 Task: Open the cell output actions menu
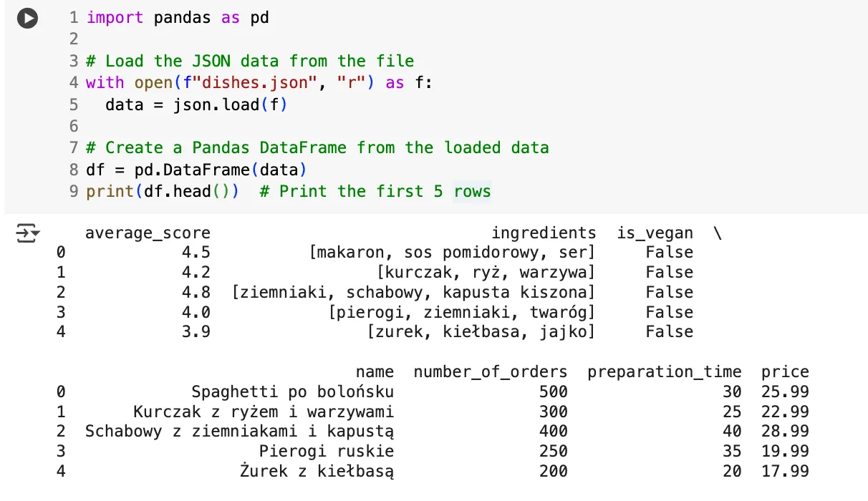click(28, 234)
